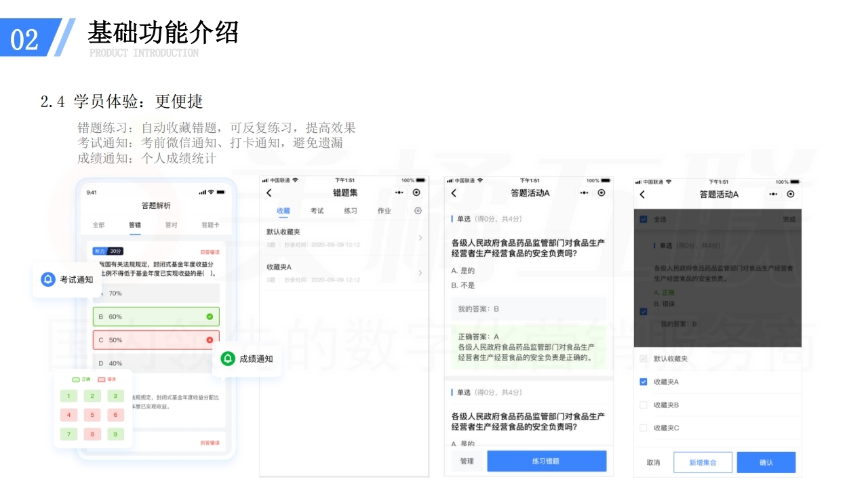Click green checkmark on option B 60%
The height and width of the screenshot is (488, 868).
[x=210, y=317]
